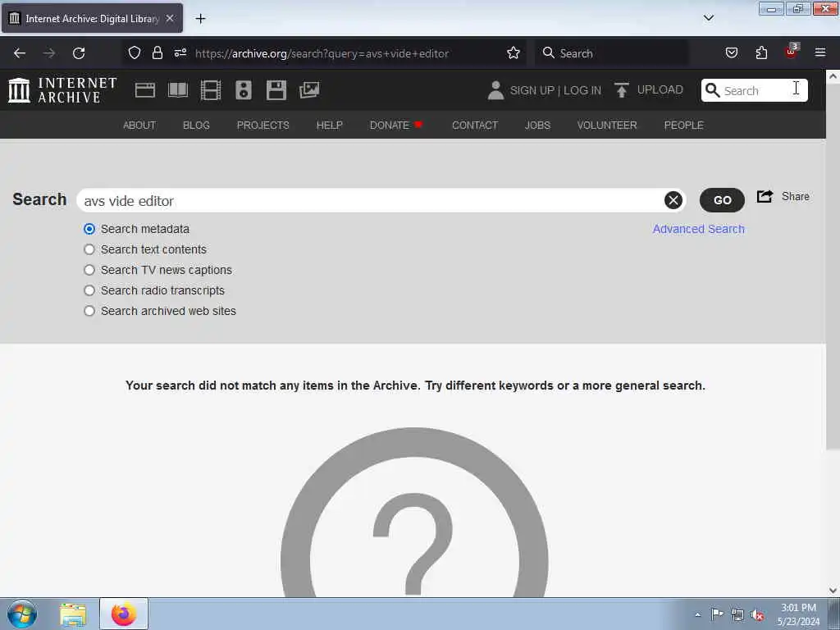
Task: Focus the Firefox toolbar Search box
Action: [612, 52]
